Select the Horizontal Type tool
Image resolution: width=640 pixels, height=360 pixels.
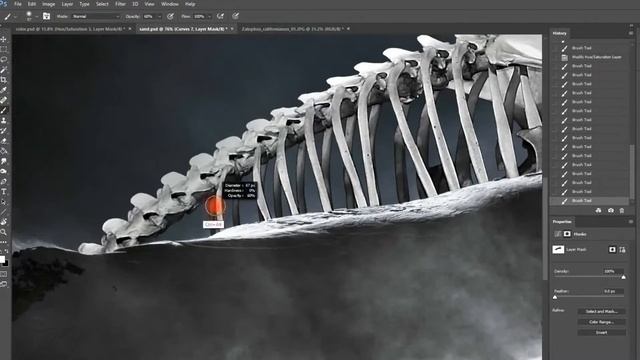[x=4, y=191]
